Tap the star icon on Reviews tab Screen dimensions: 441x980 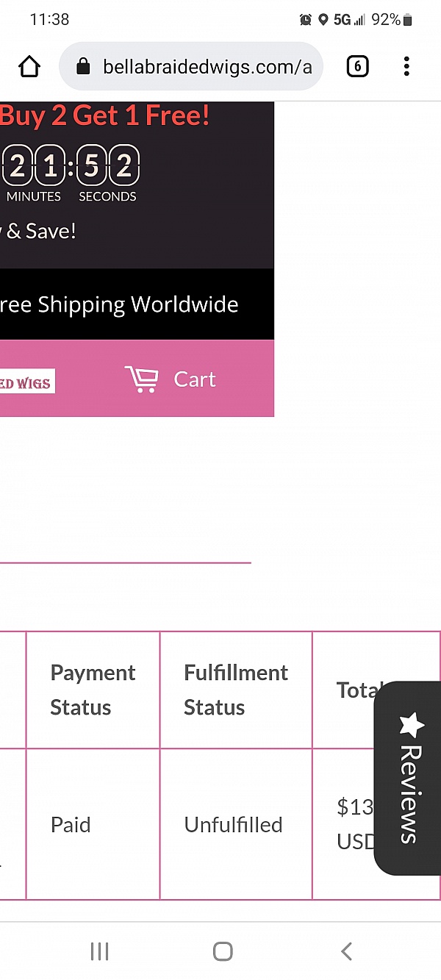point(412,724)
